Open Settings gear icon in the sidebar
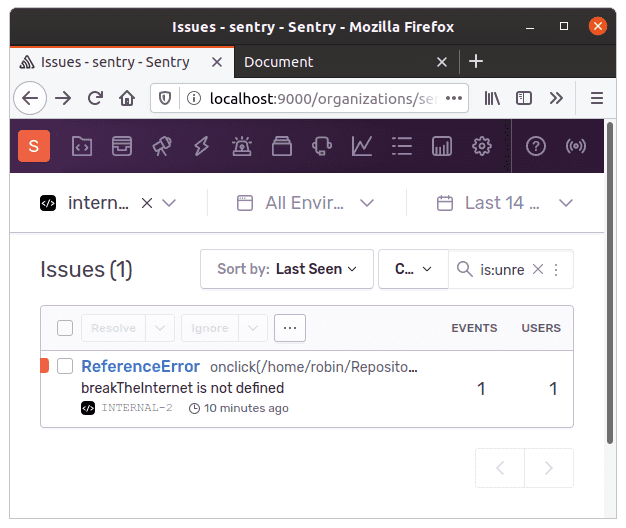Viewport: 626px width, 528px height. tap(482, 146)
